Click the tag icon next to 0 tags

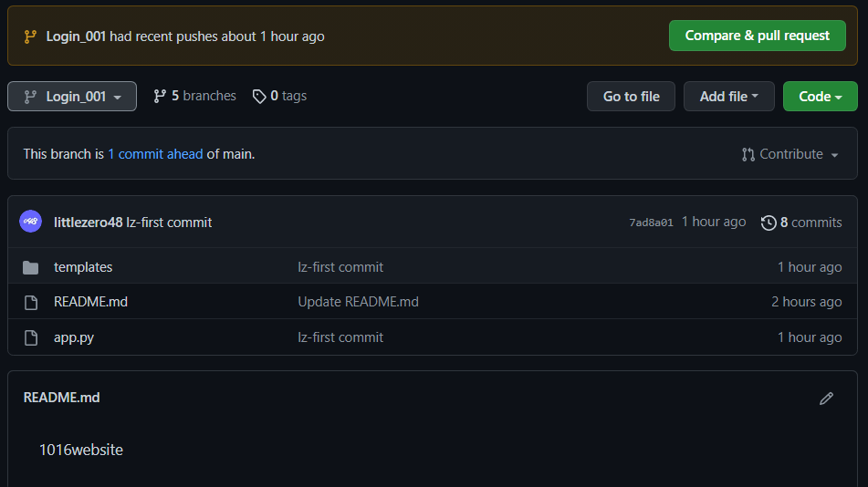coord(259,97)
